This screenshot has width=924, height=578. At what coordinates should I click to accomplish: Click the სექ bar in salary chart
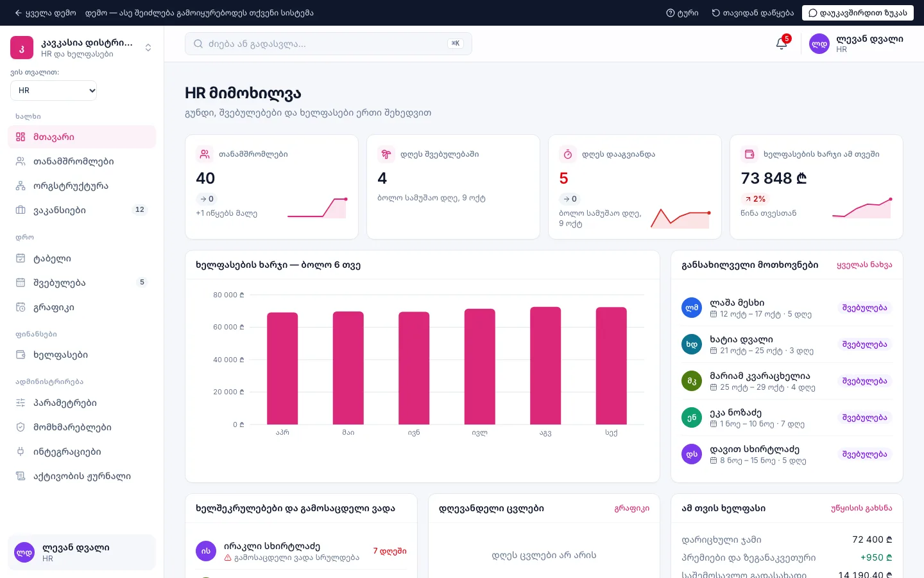[x=612, y=365]
